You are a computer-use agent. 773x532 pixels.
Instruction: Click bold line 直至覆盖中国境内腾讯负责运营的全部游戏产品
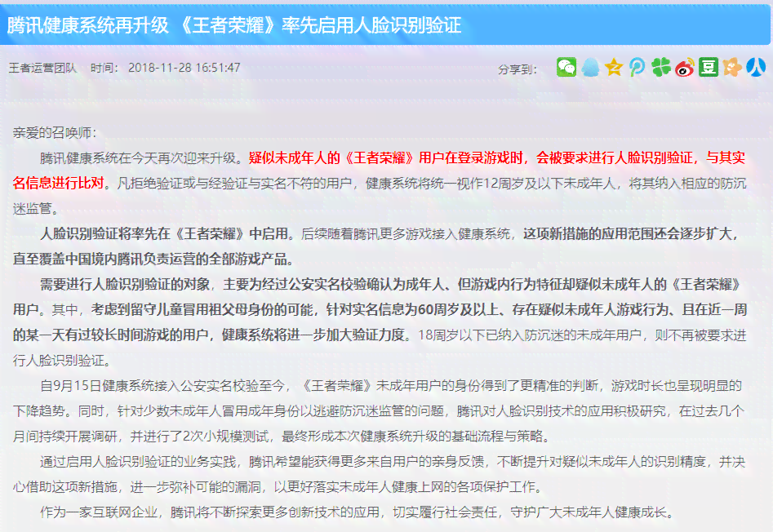tap(153, 259)
